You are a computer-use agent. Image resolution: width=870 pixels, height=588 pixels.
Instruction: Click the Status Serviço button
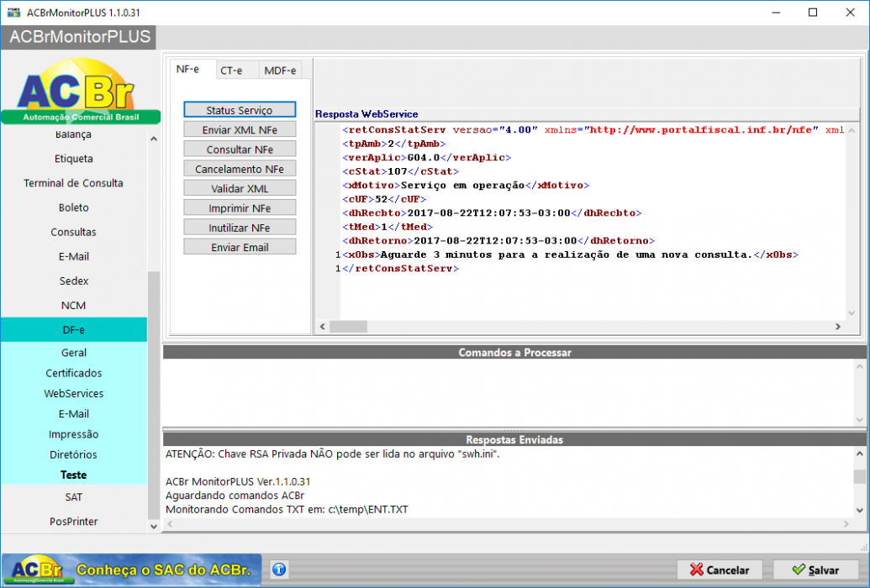pyautogui.click(x=240, y=110)
